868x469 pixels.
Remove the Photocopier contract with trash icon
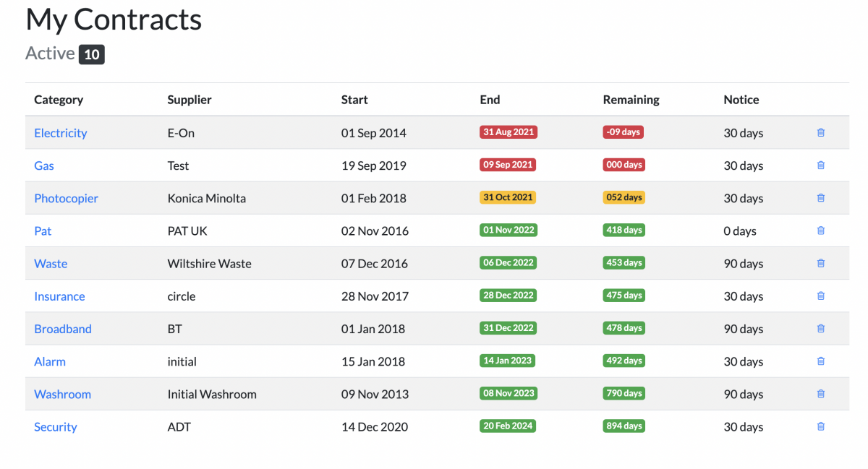point(821,198)
